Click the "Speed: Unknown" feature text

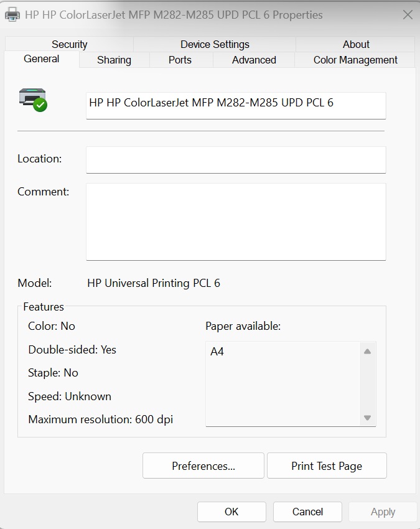70,396
